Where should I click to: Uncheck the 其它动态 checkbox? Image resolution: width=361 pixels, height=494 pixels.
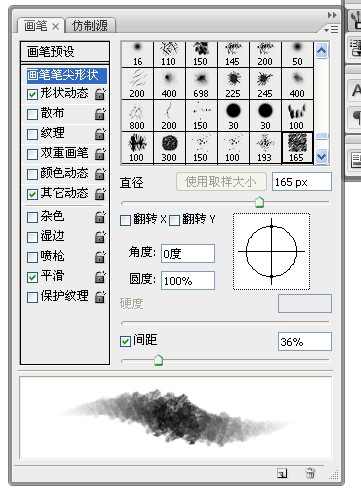pyautogui.click(x=32, y=194)
